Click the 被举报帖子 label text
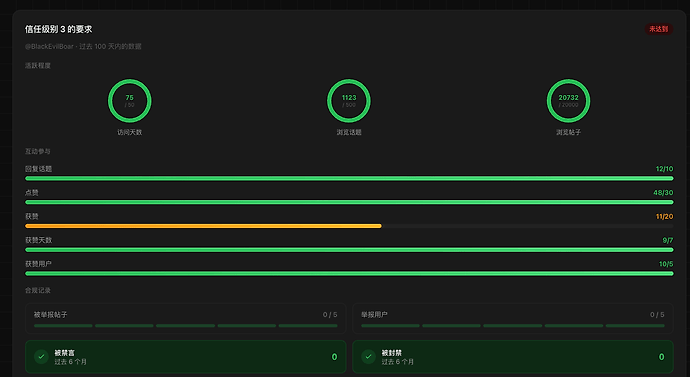690x377 pixels. click(51, 315)
